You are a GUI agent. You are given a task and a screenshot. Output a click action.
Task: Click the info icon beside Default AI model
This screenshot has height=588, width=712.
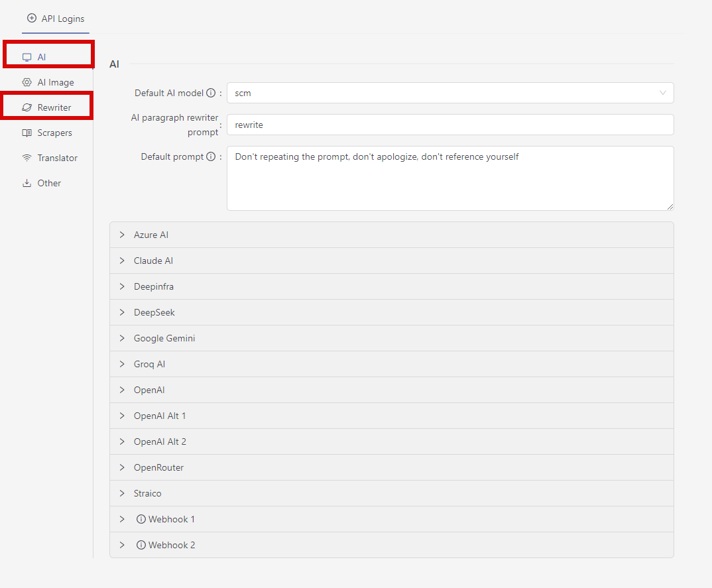tap(211, 93)
